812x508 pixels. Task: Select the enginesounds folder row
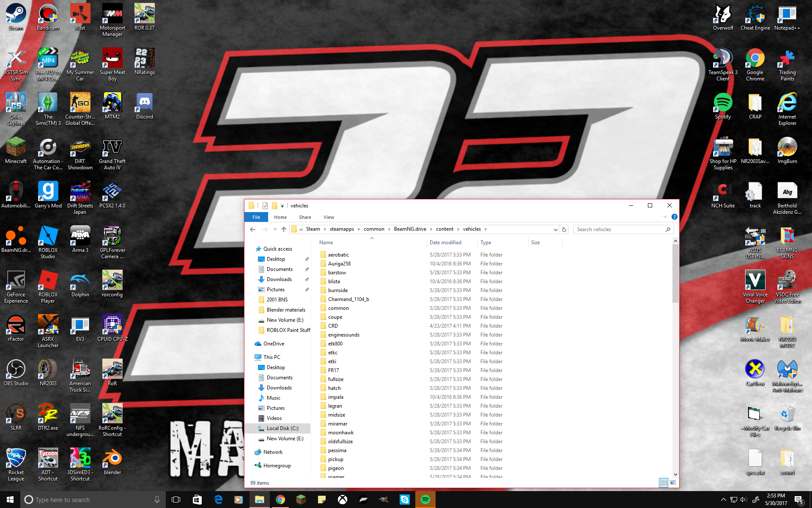344,335
